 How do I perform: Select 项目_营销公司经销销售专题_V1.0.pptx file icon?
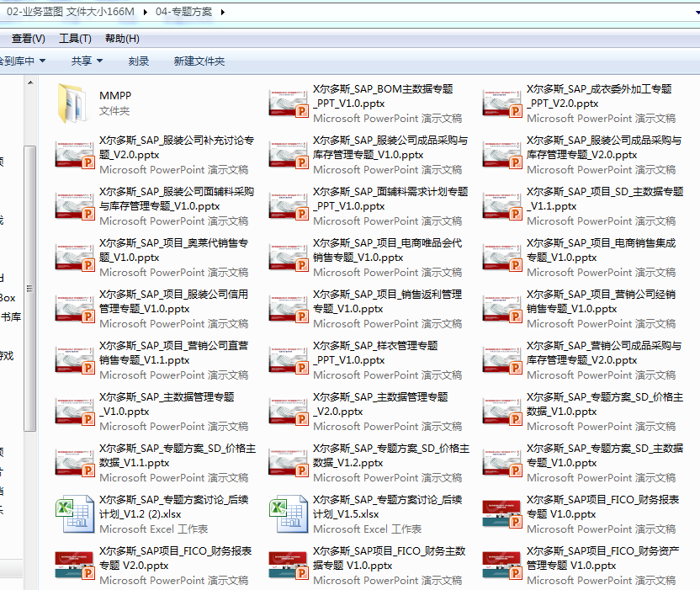click(x=502, y=309)
